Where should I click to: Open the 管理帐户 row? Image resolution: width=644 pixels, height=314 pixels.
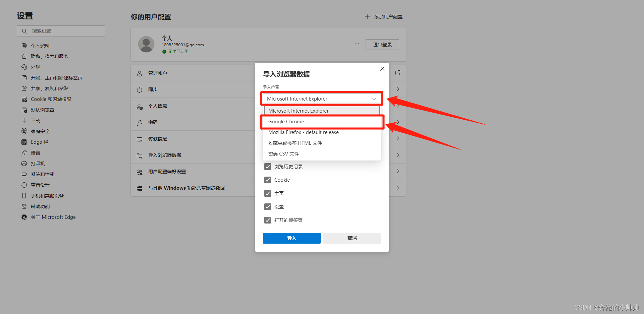coord(268,73)
